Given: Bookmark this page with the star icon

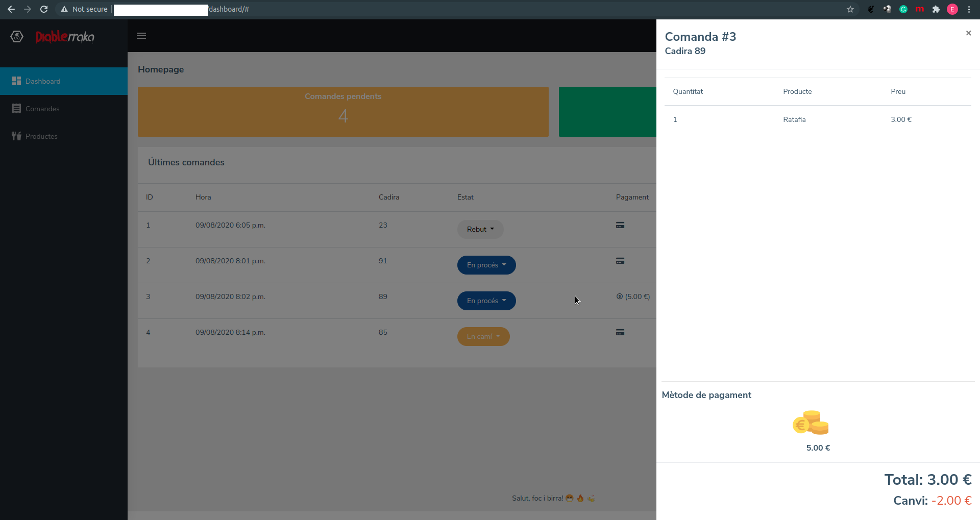Looking at the screenshot, I should tap(850, 9).
